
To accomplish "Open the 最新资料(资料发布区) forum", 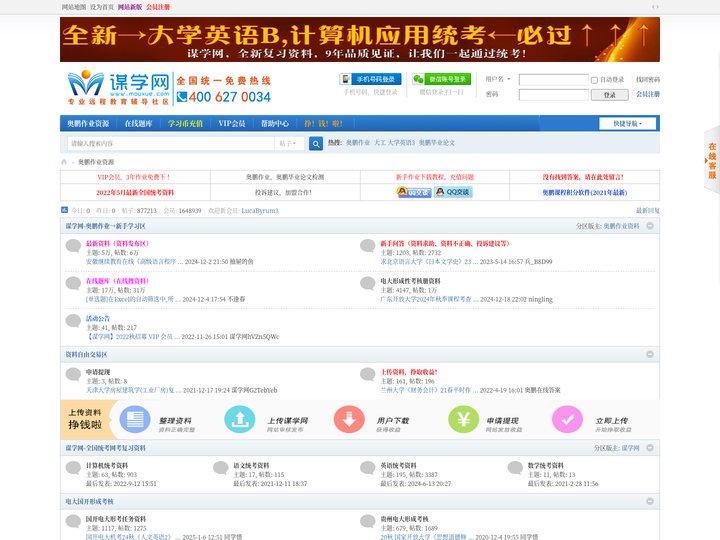I will tap(117, 243).
